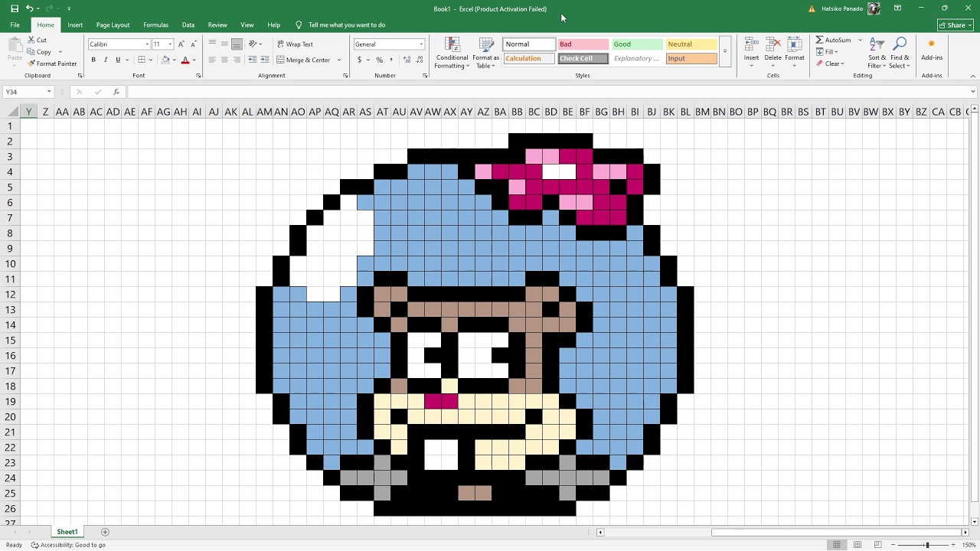
Task: Switch to Normal view icon
Action: click(x=837, y=545)
